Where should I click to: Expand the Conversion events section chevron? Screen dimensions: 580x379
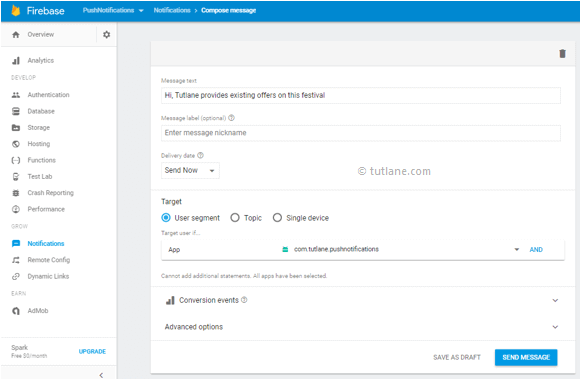[x=555, y=300]
